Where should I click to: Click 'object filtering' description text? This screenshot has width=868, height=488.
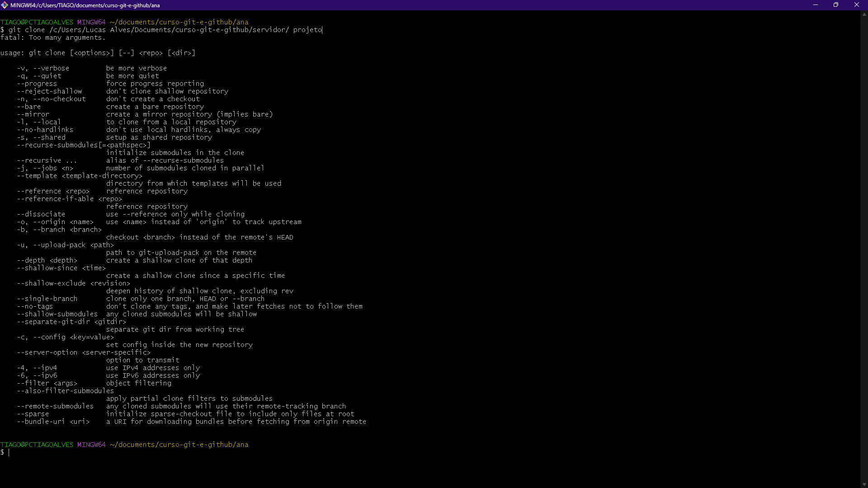[x=139, y=383]
